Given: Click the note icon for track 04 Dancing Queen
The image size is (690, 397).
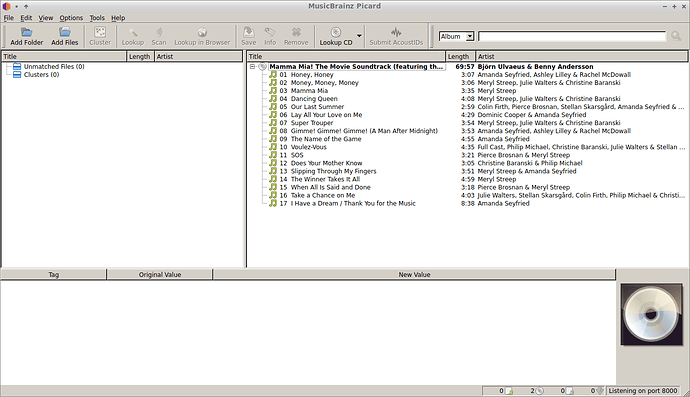Looking at the screenshot, I should [273, 99].
